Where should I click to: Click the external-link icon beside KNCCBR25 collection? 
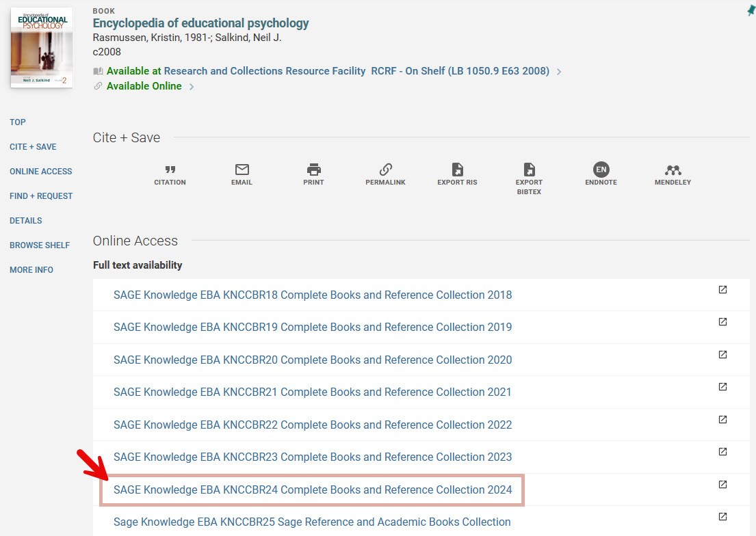[722, 516]
